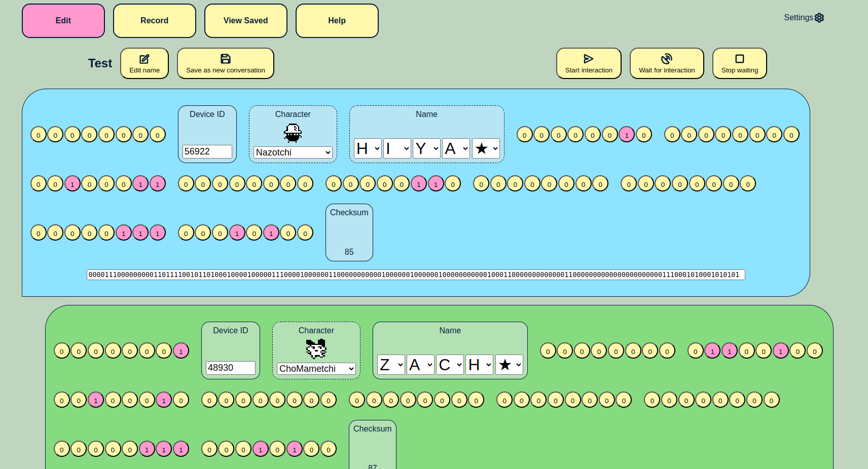Click the Edit name pencil icon
The width and height of the screenshot is (868, 469).
pos(144,59)
